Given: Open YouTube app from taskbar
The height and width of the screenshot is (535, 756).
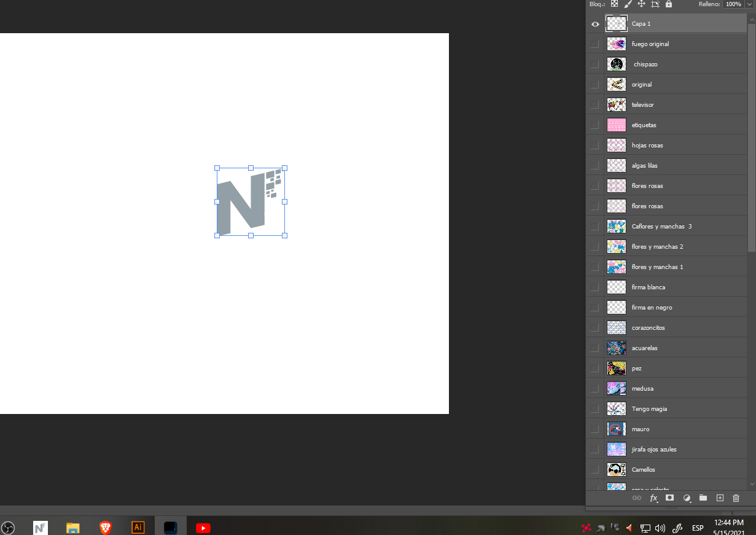Looking at the screenshot, I should pos(203,528).
